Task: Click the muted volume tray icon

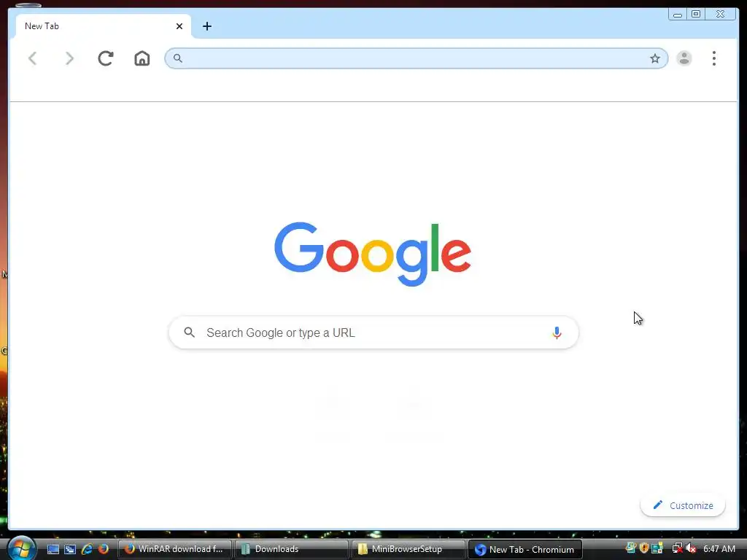Action: [691, 548]
